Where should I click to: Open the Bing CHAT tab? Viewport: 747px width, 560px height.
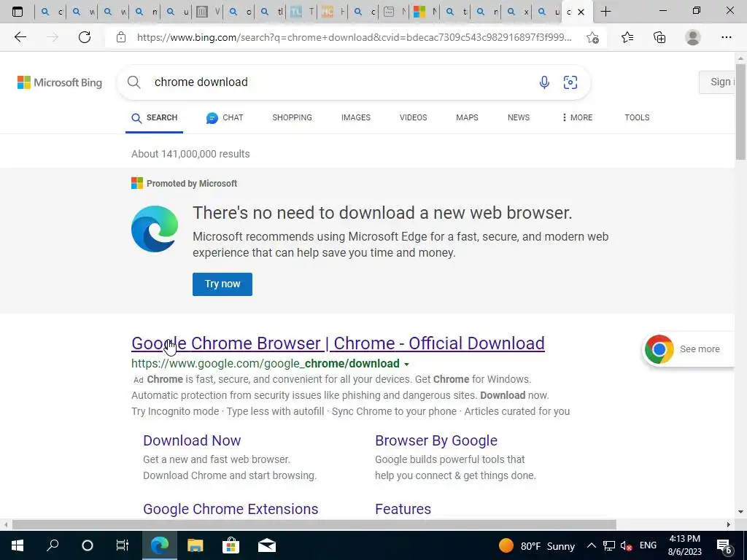(x=225, y=117)
